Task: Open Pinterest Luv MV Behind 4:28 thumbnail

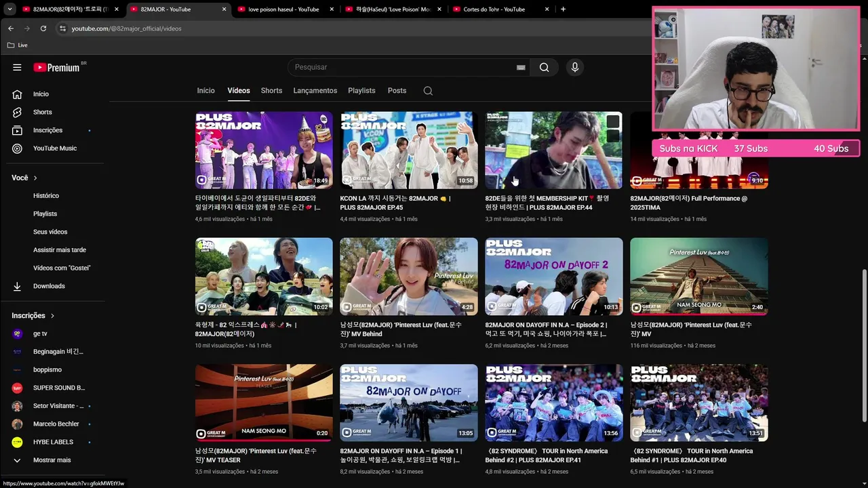Action: [x=409, y=277]
